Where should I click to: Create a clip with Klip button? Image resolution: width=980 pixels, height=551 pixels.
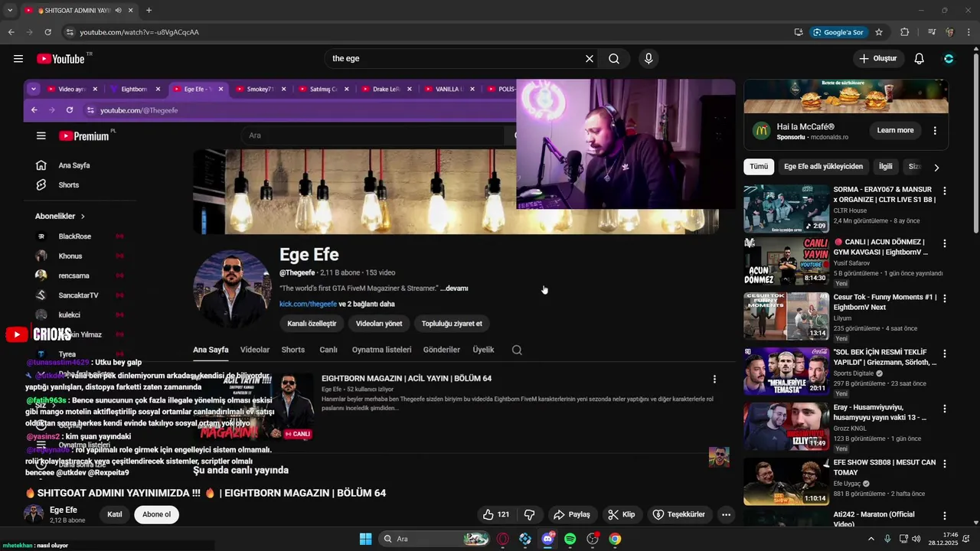click(622, 514)
